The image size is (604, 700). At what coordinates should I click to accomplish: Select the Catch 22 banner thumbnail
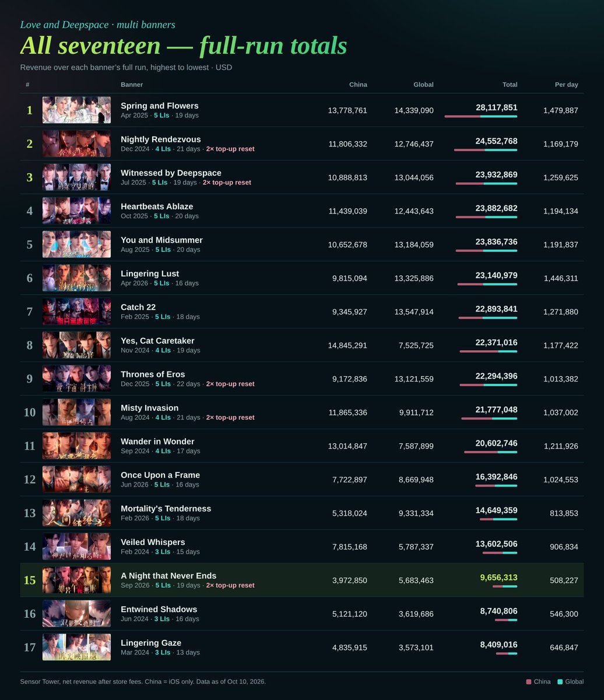[x=76, y=311]
